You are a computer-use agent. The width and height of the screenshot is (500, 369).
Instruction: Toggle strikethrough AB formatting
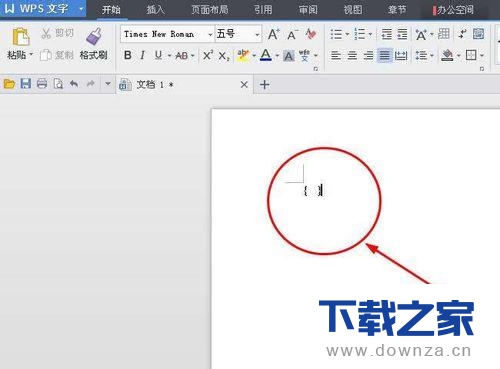coord(182,56)
